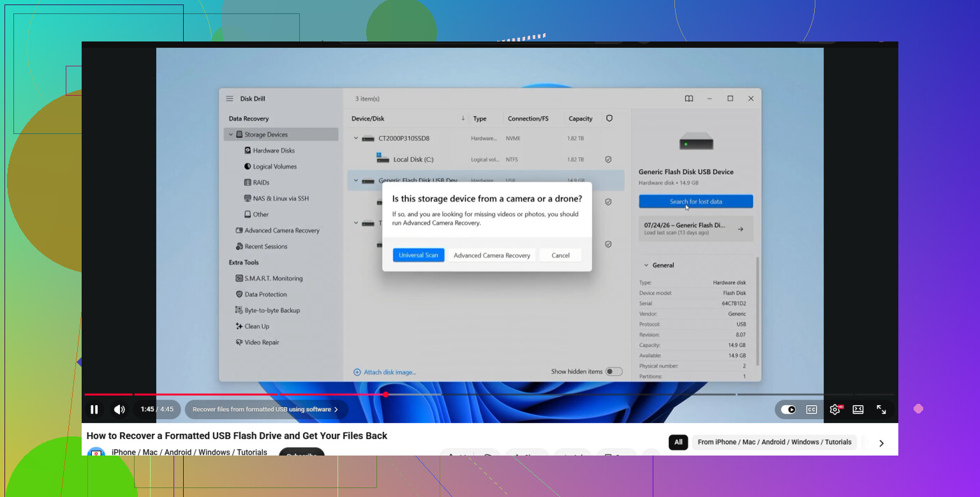This screenshot has height=497, width=980.
Task: Choose Advanced Camera Recovery in the dialog
Action: (492, 255)
